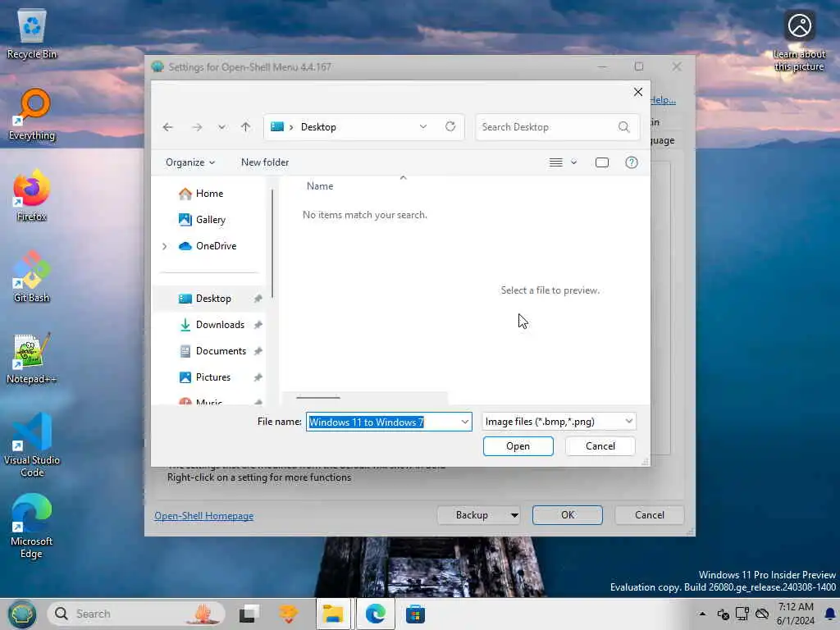This screenshot has height=630, width=840.
Task: Open the Organize menu
Action: click(190, 162)
